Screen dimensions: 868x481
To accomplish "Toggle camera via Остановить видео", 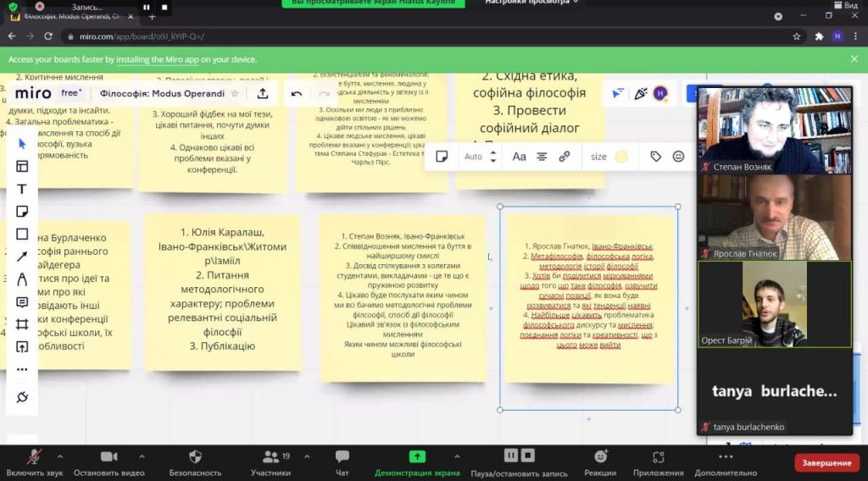I will click(x=108, y=462).
